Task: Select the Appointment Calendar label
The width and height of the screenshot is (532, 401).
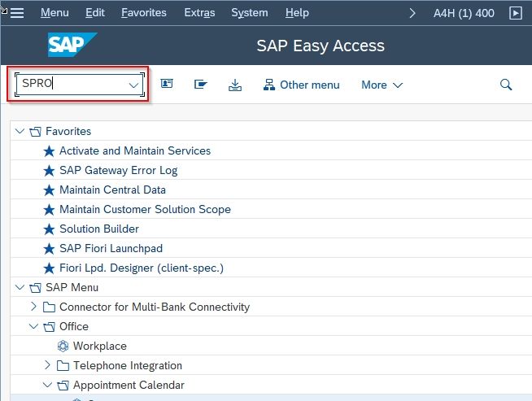Action: click(129, 386)
